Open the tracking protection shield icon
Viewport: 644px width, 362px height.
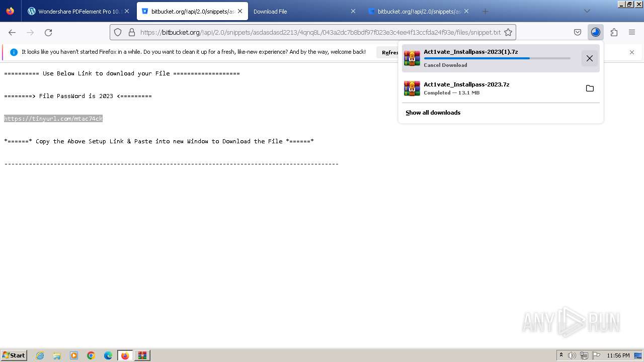(x=118, y=32)
